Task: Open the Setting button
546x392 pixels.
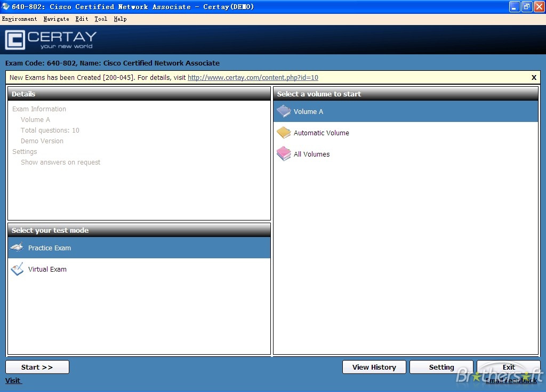Action: click(441, 367)
